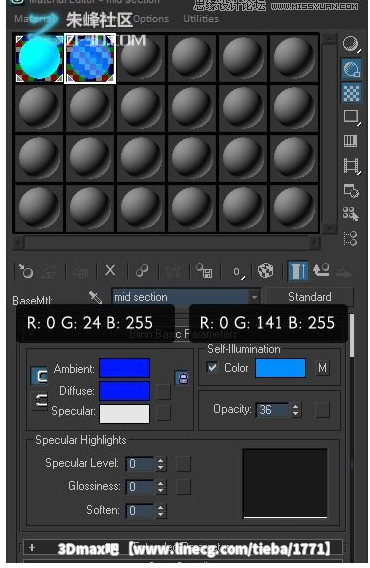Click the Select by Material icon

coord(351,214)
